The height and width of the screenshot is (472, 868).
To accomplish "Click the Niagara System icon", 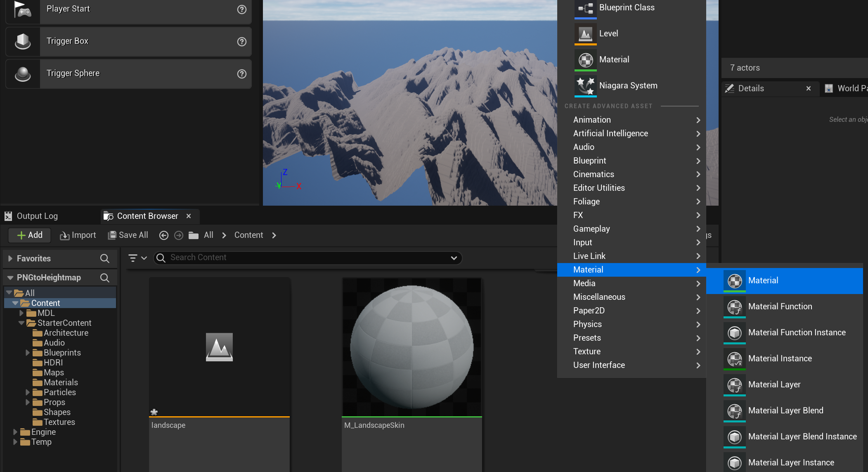I will point(585,85).
